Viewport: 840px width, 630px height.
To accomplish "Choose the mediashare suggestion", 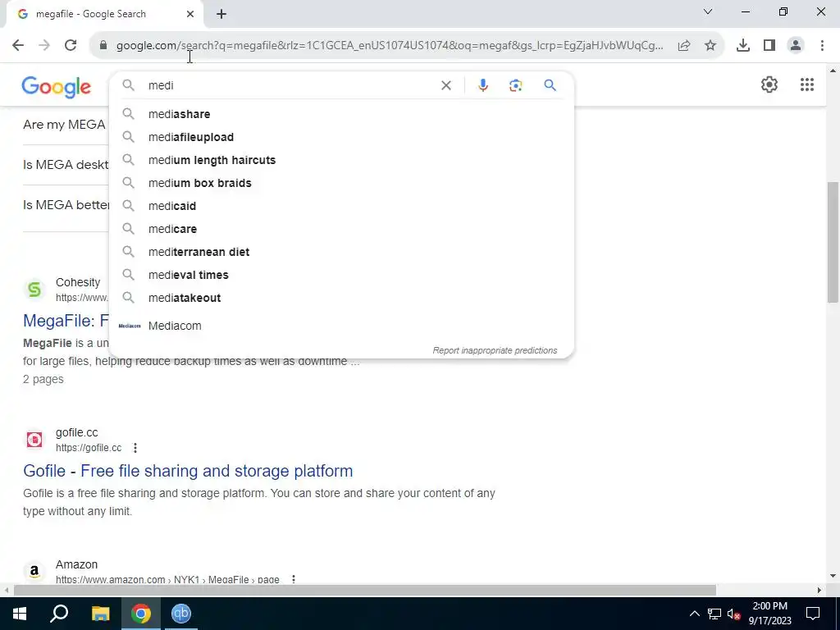I will [x=342, y=114].
